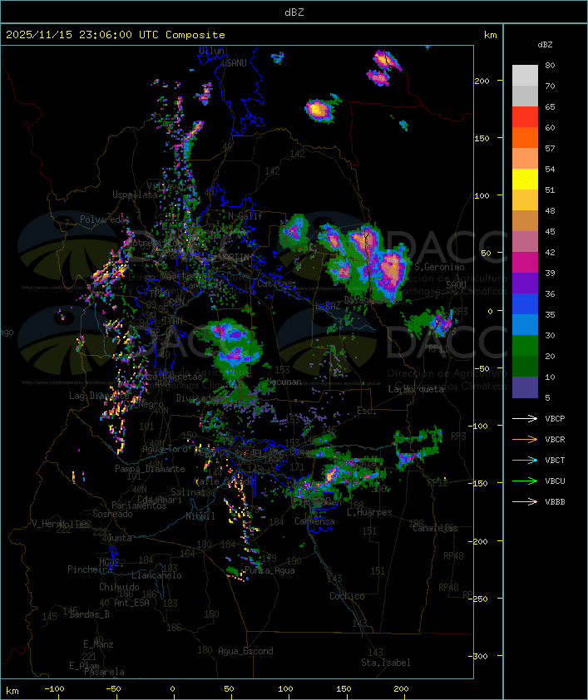This screenshot has width=588, height=700.
Task: Pick the slate purple 5–10 dBZ swatch
Action: pos(525,387)
